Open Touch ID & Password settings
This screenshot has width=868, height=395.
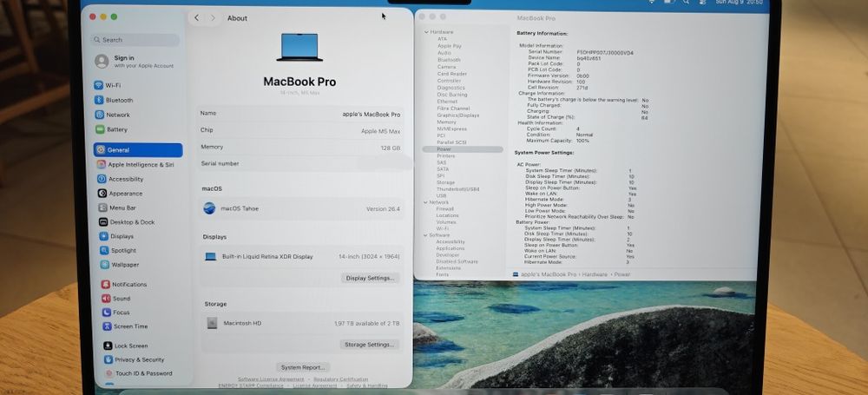point(138,373)
